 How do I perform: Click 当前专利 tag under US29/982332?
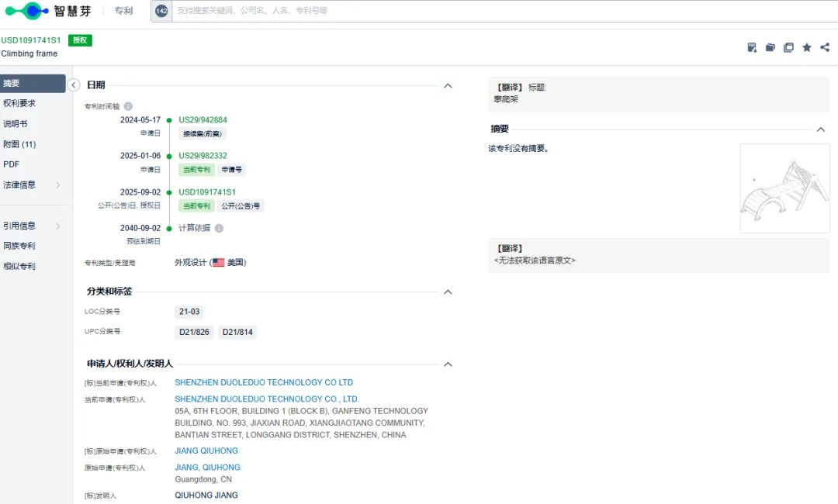[x=196, y=170]
